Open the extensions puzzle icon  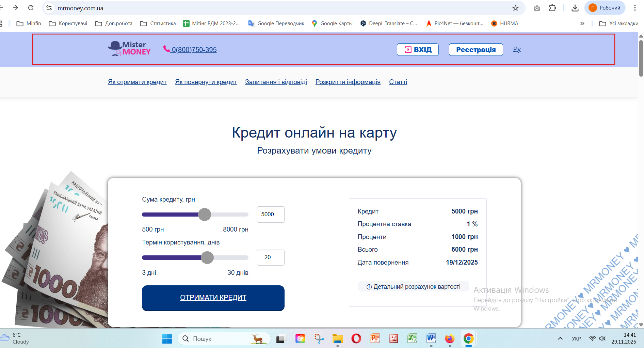tap(552, 8)
